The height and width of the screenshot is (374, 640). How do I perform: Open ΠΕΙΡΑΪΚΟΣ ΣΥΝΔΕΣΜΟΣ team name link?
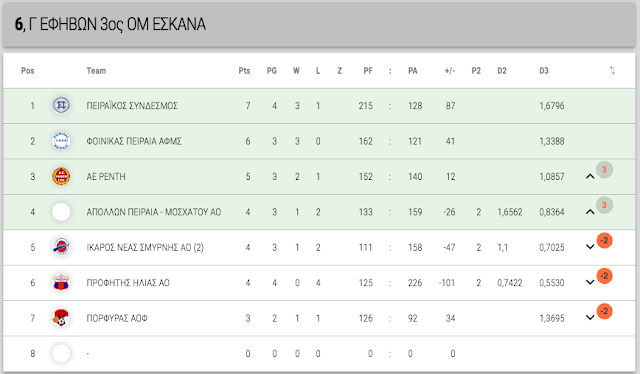point(132,106)
